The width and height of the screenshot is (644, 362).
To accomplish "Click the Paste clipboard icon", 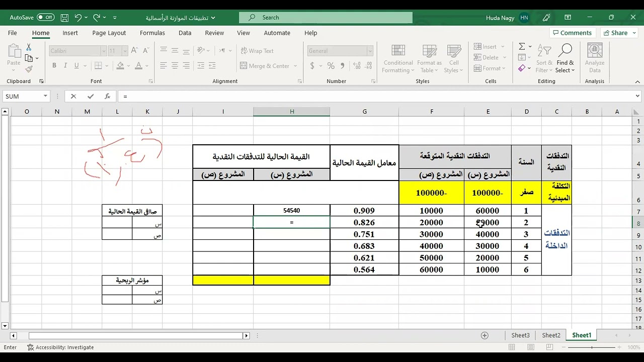I will (x=14, y=52).
